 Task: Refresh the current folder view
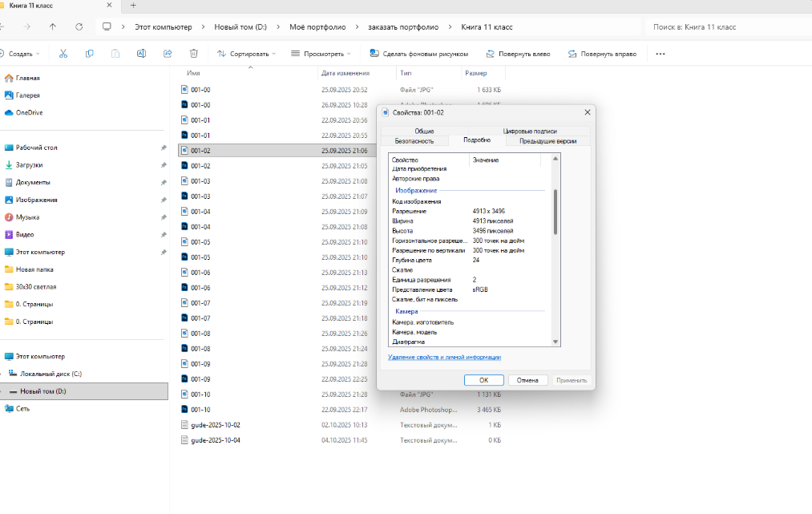coord(79,27)
